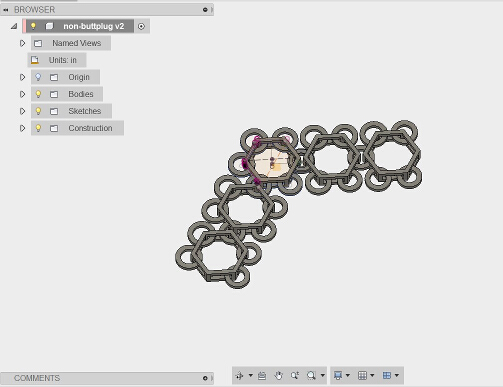Toggle Origin folder visibility bulb
This screenshot has height=387, width=503.
(x=38, y=77)
